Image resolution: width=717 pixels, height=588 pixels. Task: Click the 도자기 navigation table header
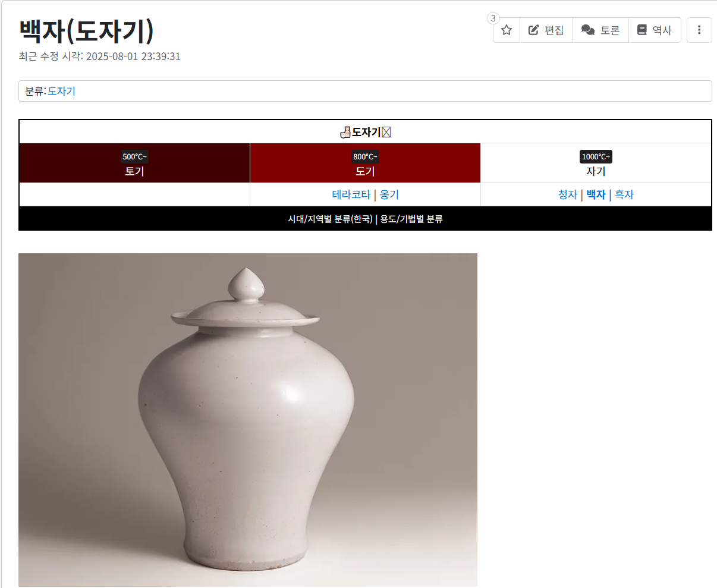[365, 132]
